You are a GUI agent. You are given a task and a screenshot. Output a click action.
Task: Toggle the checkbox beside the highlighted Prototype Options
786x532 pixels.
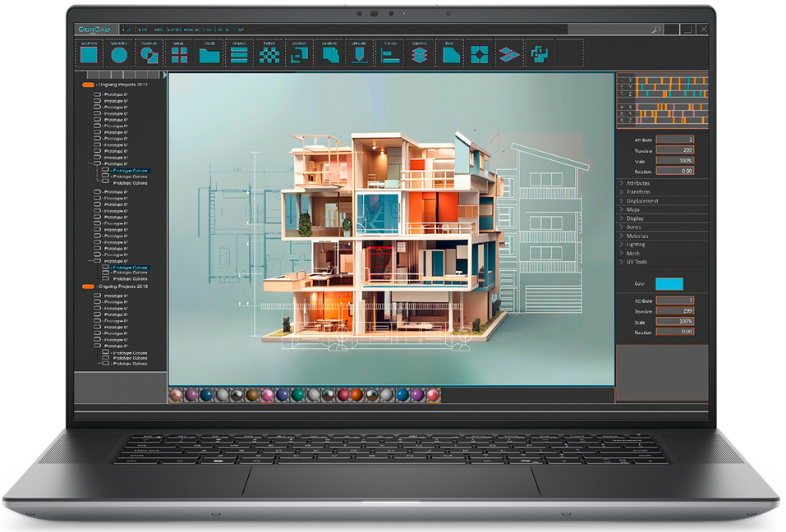(106, 171)
